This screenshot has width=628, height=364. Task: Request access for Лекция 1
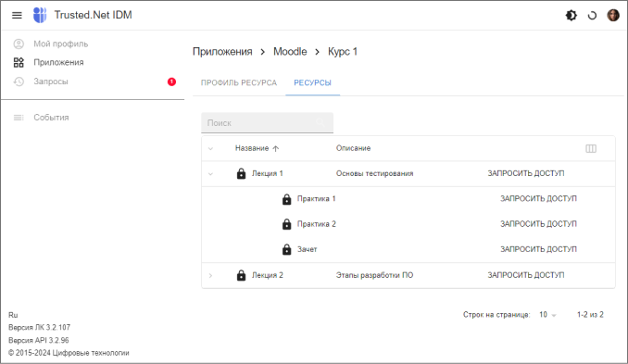coord(526,173)
